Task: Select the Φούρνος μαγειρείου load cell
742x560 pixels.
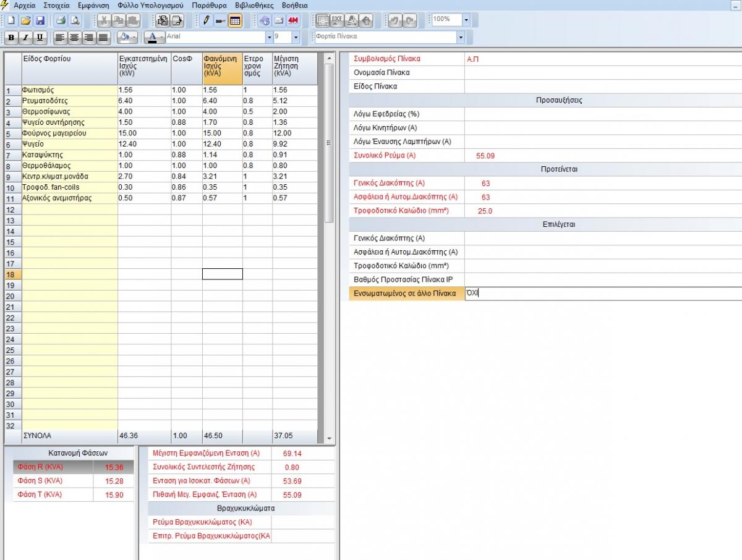Action: tap(69, 134)
